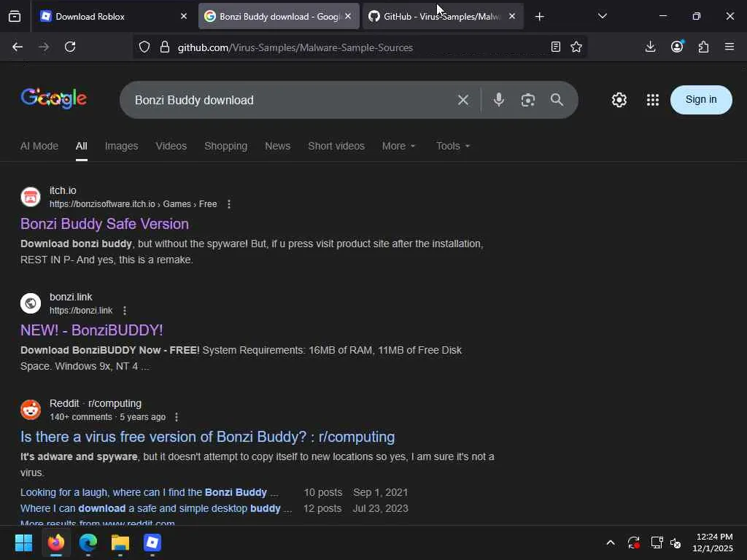Select the AI Mode search tab

tap(39, 146)
